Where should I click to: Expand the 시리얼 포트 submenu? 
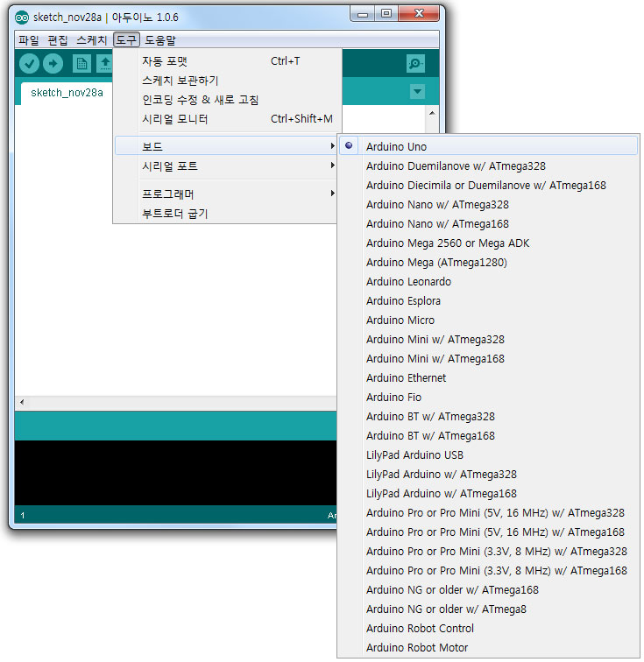[225, 165]
